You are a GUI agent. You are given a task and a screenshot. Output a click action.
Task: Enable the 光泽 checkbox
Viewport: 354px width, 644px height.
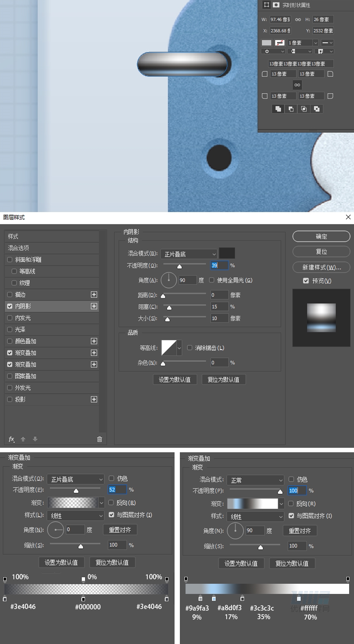point(10,329)
